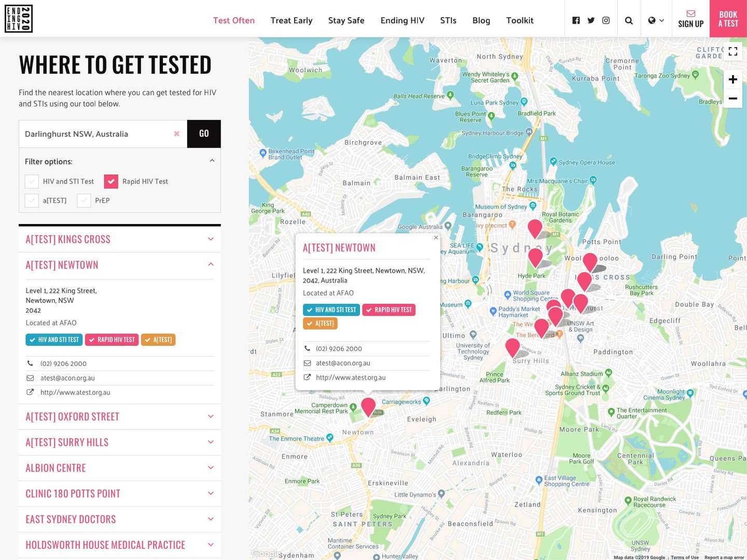747x560 pixels.
Task: Open the Treat Early menu
Action: [x=292, y=20]
